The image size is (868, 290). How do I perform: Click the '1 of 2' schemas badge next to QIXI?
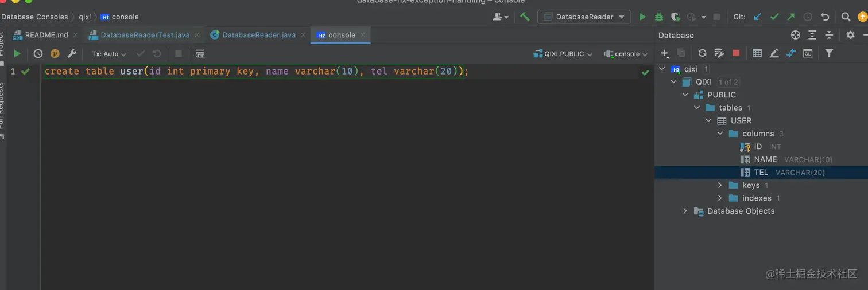point(728,82)
